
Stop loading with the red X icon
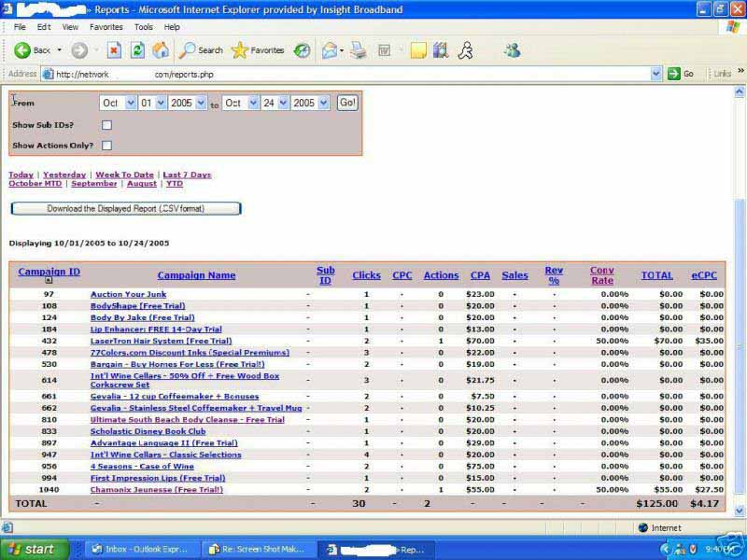[x=114, y=50]
